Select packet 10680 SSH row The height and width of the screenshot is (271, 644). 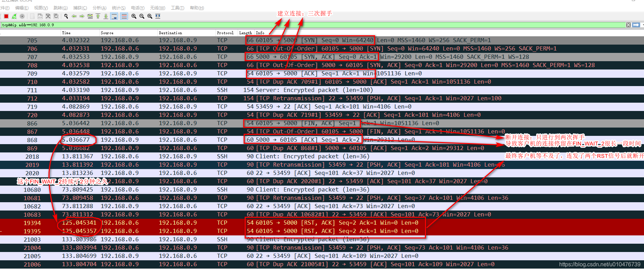point(322,189)
